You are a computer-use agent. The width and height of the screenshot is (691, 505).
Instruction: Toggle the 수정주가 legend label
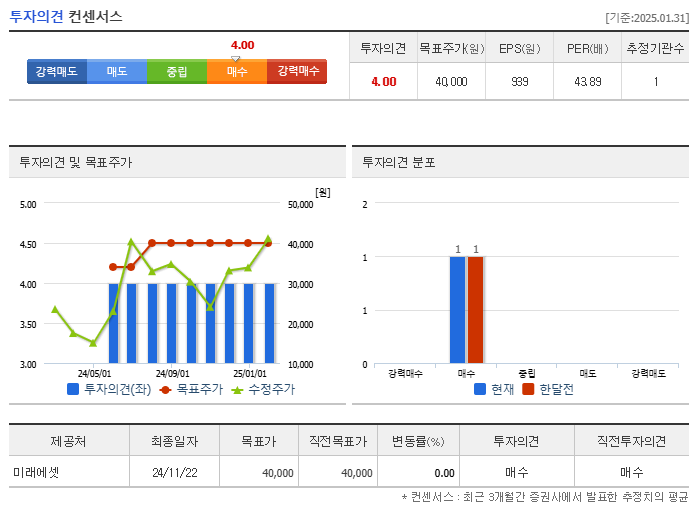271,389
